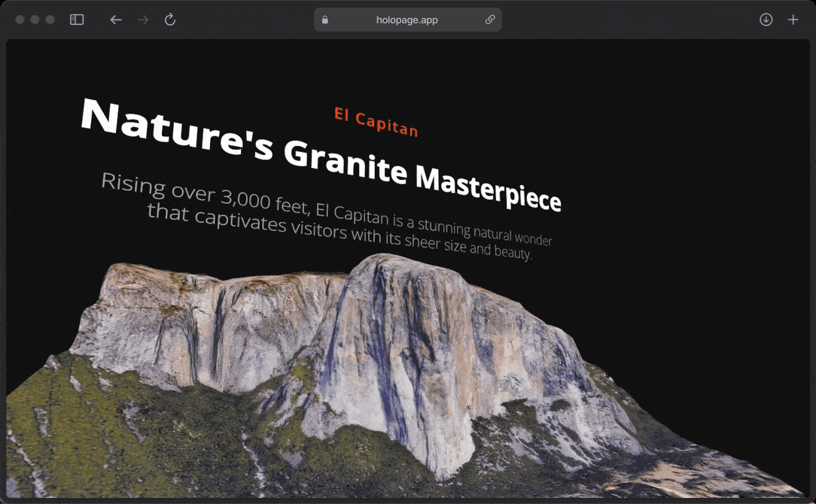Open the browser downloads list
The height and width of the screenshot is (504, 816).
766,20
